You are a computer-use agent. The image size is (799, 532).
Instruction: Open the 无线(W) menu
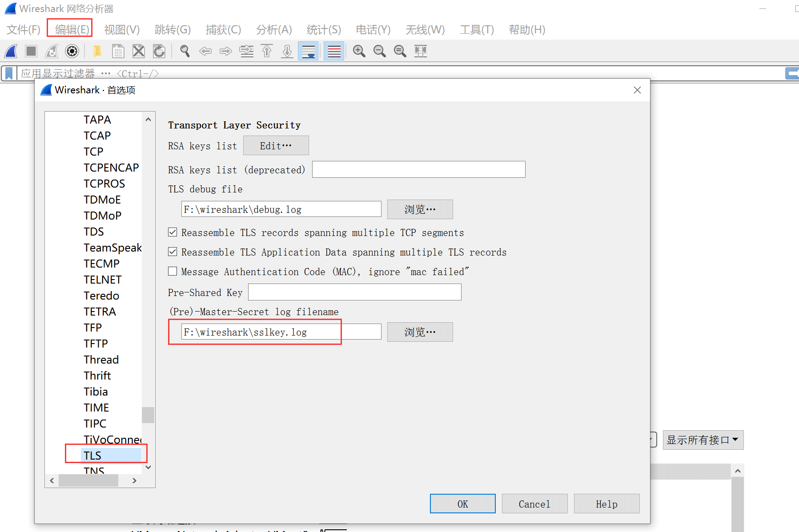pos(425,30)
